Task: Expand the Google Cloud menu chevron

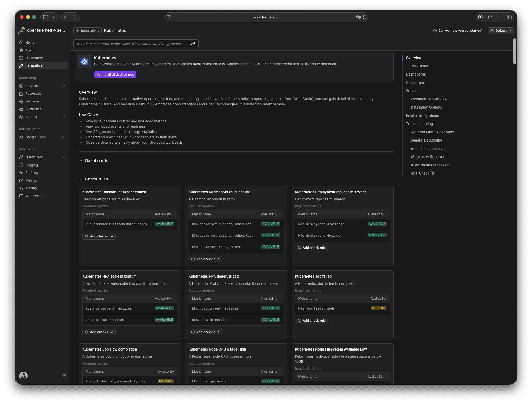Action: 64,137
